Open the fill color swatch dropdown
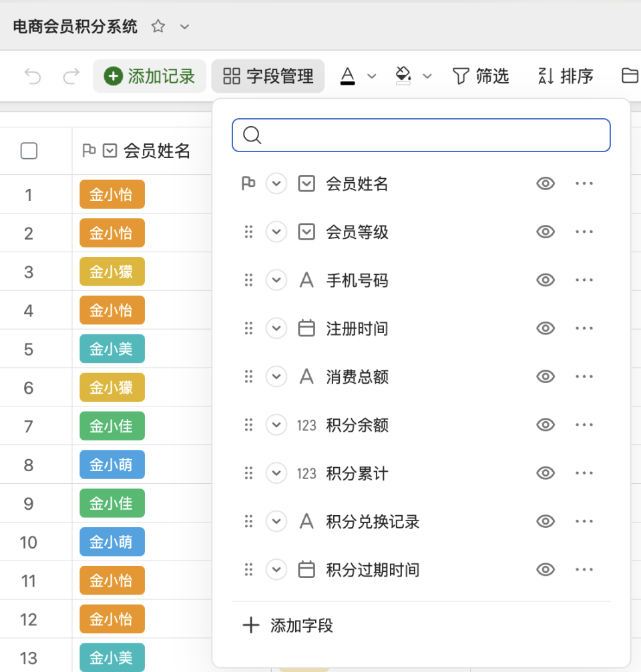 427,76
